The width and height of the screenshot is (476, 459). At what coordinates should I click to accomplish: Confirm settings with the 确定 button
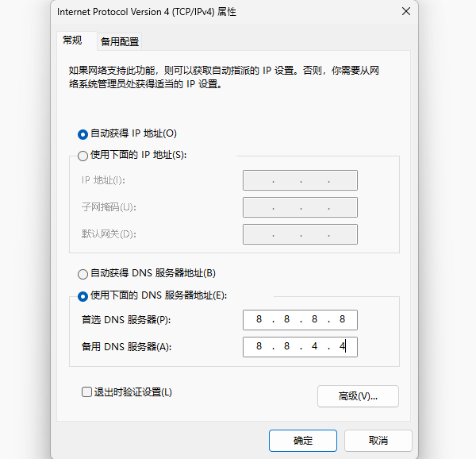pos(302,440)
